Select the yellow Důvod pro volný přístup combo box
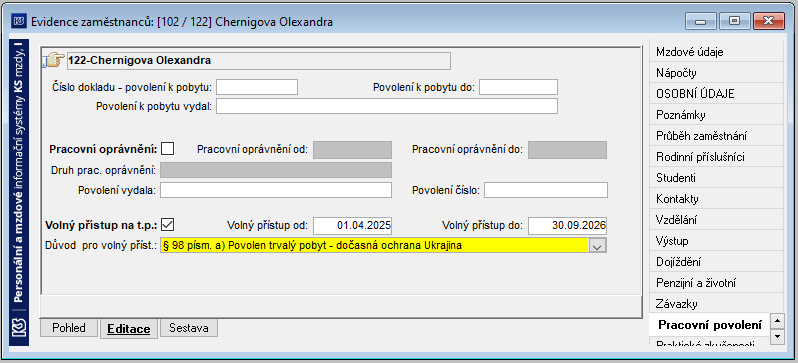The width and height of the screenshot is (798, 363). click(x=383, y=245)
